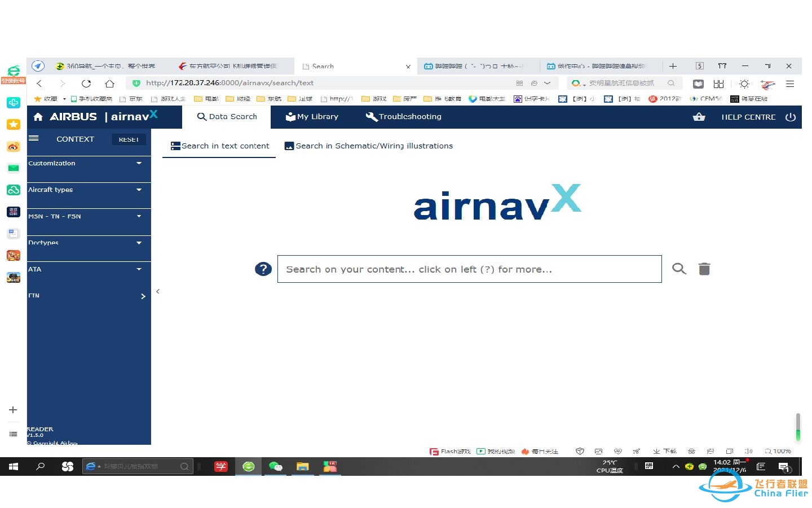Click the browser search box beside the address bar

click(625, 83)
